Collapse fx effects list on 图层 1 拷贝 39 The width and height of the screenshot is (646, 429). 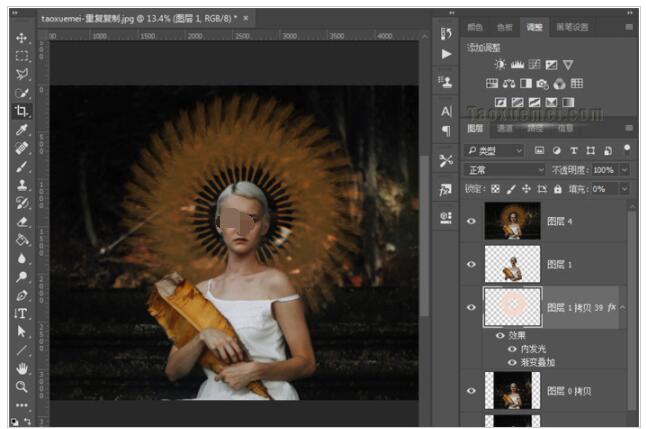pyautogui.click(x=624, y=308)
